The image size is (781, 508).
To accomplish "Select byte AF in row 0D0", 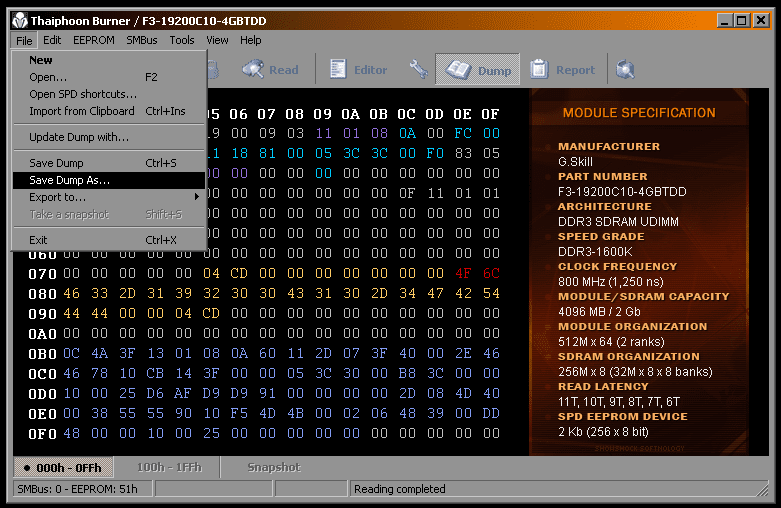I will click(x=183, y=393).
